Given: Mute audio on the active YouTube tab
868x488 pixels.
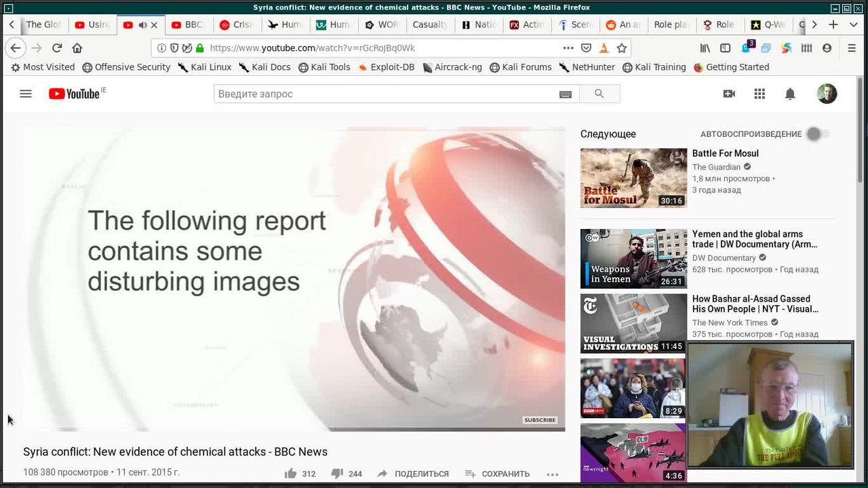Looking at the screenshot, I should click(142, 24).
